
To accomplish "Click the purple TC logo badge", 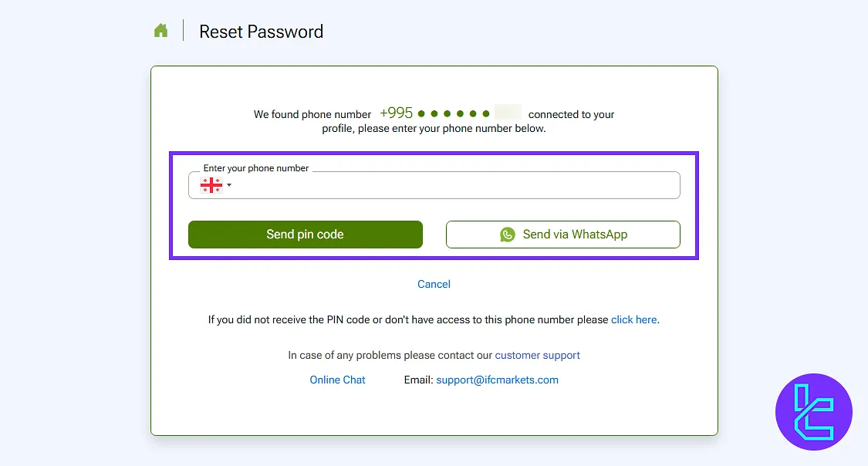I will (813, 411).
